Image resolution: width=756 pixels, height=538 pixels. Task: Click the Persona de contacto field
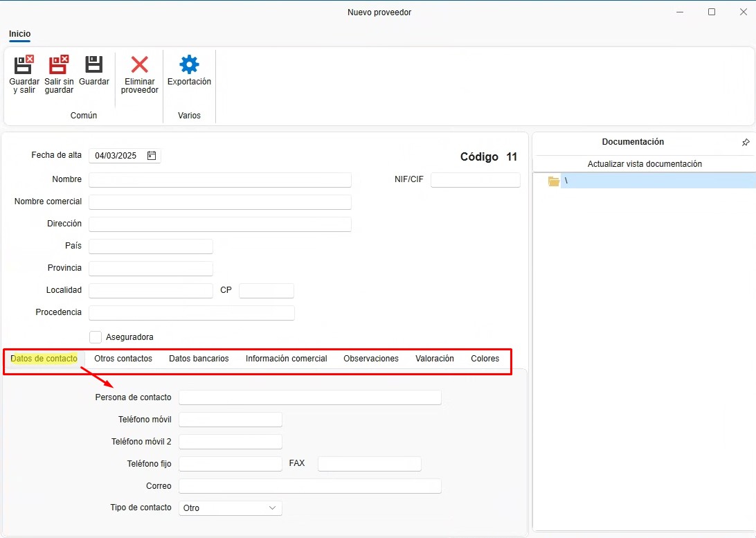pyautogui.click(x=310, y=397)
